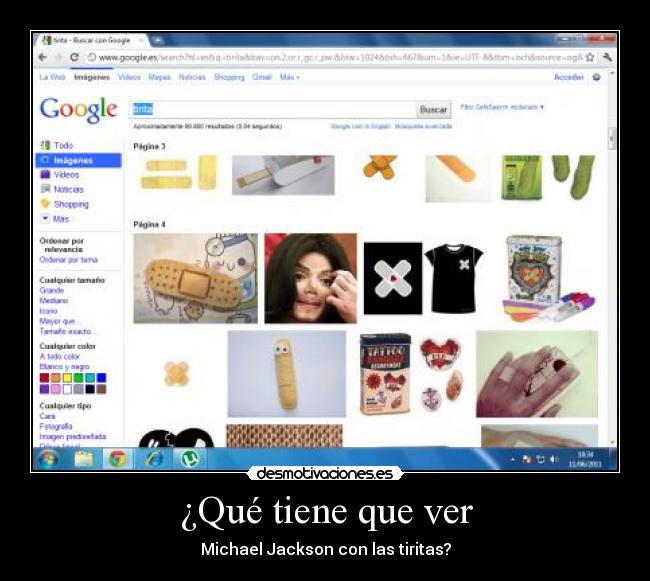Open the black t-shirt thumbnail
The image size is (650, 581).
[x=453, y=278]
